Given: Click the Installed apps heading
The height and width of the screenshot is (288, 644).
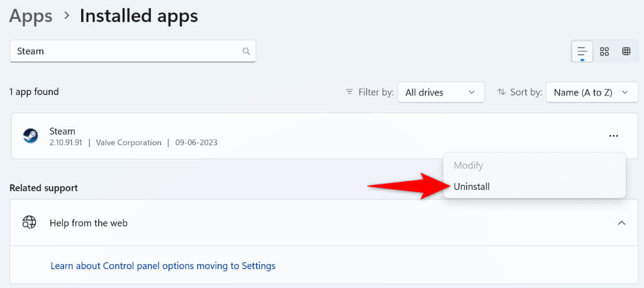Looking at the screenshot, I should [138, 16].
